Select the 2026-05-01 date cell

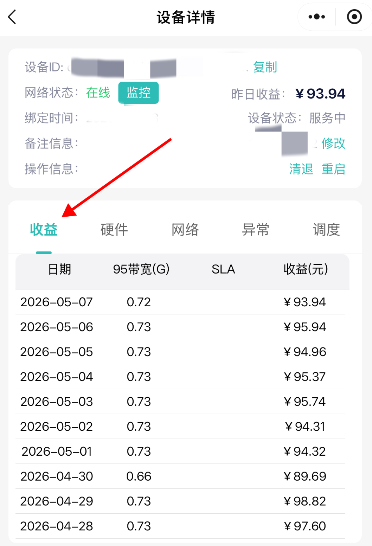(56, 452)
